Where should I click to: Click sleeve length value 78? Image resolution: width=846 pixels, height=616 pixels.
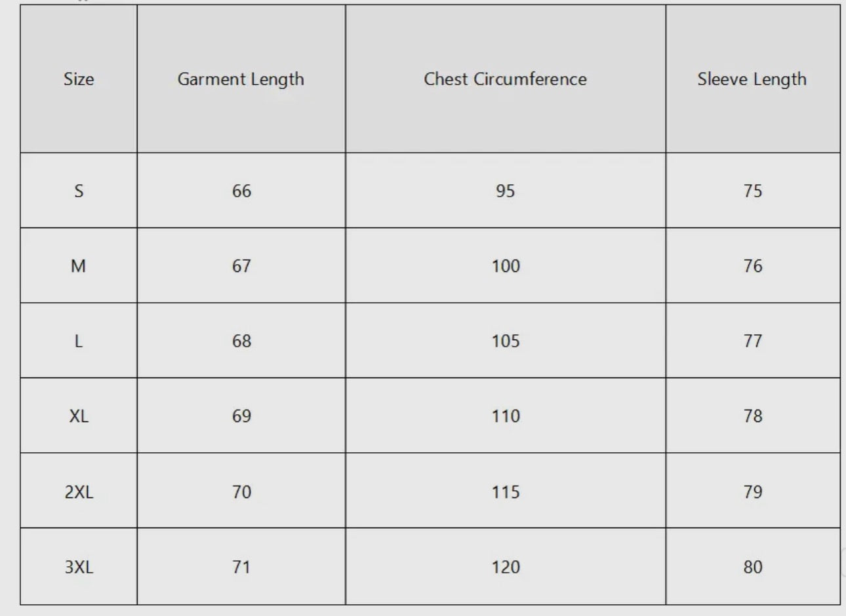[x=752, y=416]
